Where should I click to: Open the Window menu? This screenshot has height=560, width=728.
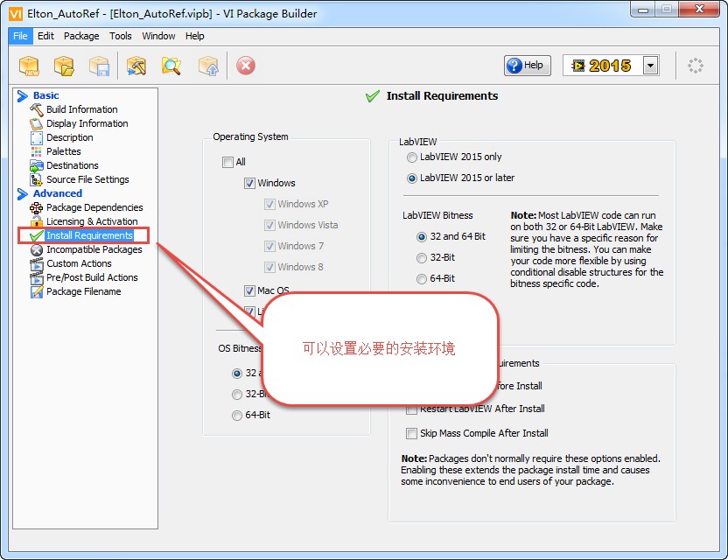click(158, 36)
